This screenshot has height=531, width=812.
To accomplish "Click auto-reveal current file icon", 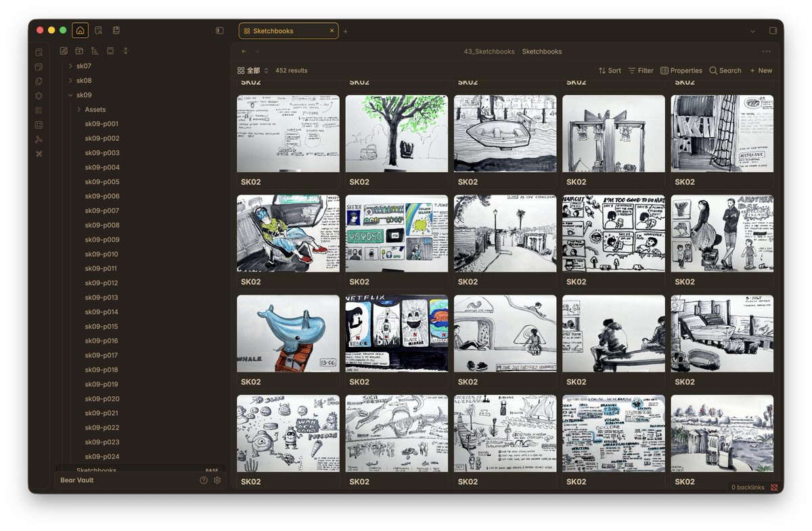I will [x=110, y=51].
